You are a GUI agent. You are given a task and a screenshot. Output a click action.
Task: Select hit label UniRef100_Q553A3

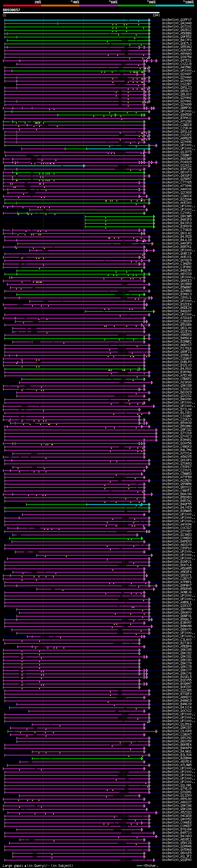pyautogui.click(x=177, y=47)
